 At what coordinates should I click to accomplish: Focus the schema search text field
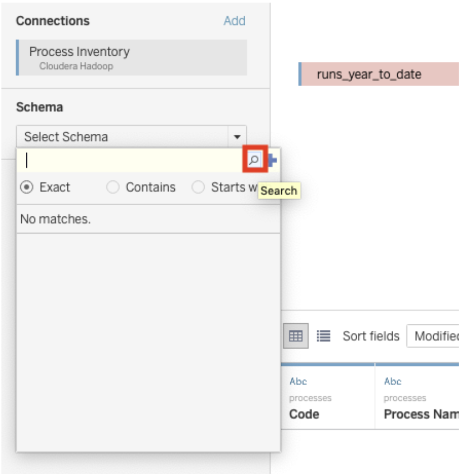click(131, 161)
